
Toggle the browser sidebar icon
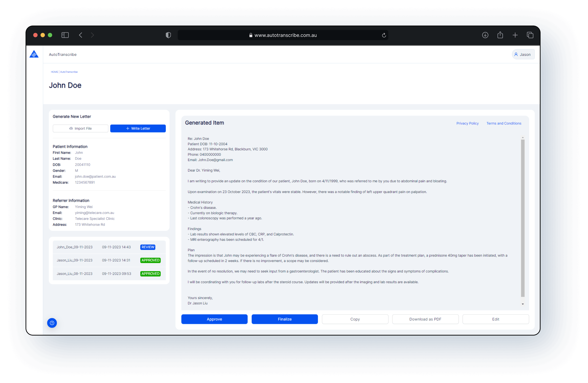(x=65, y=35)
